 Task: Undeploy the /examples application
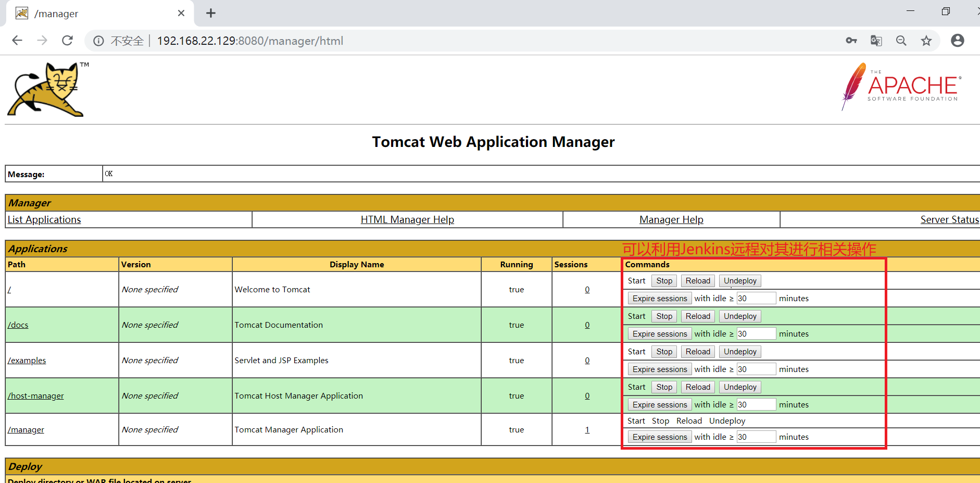(740, 352)
